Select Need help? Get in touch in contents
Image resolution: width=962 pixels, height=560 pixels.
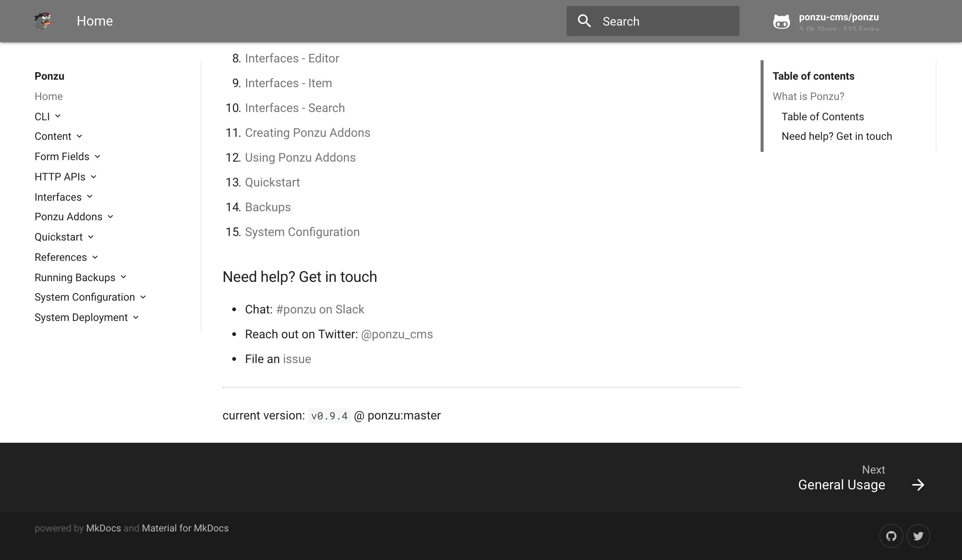point(836,136)
